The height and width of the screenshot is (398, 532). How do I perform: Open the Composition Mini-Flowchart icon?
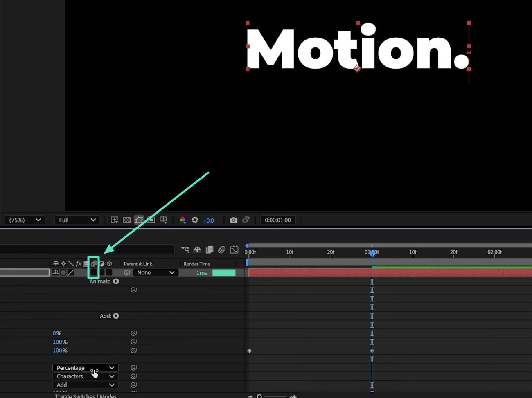185,250
